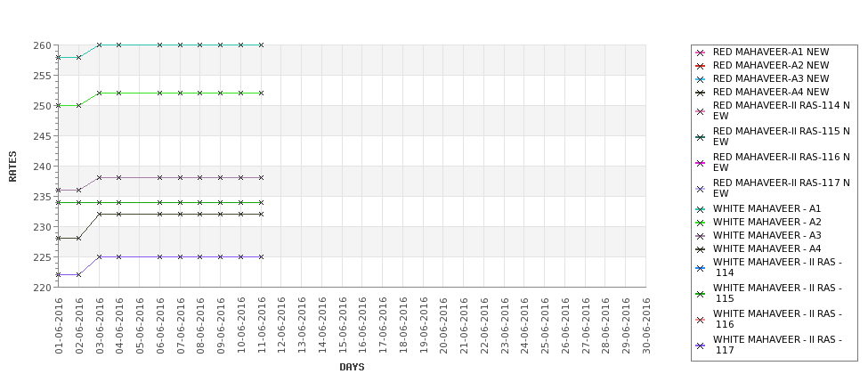Click the 01-06-2016 date label
Viewport: 868px width, 382px height.
(59, 325)
